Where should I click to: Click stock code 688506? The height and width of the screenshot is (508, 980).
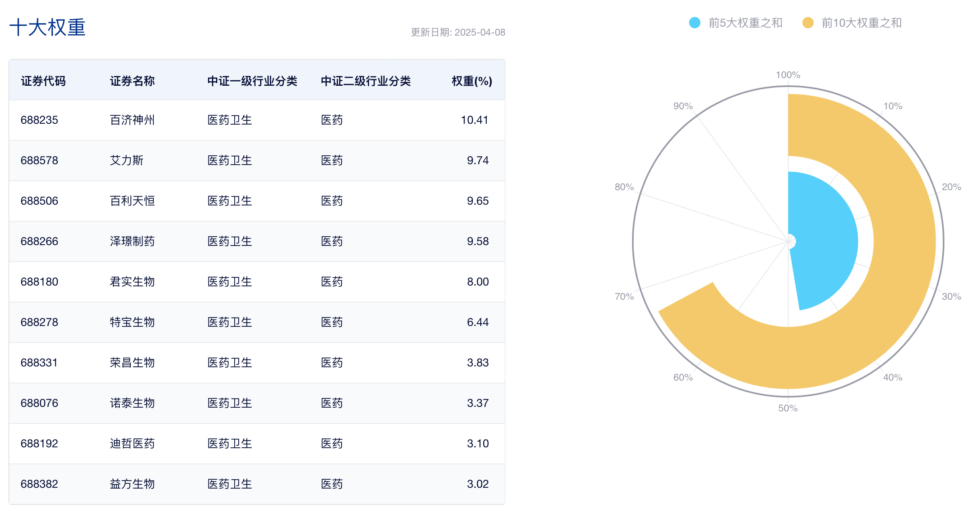tap(39, 201)
